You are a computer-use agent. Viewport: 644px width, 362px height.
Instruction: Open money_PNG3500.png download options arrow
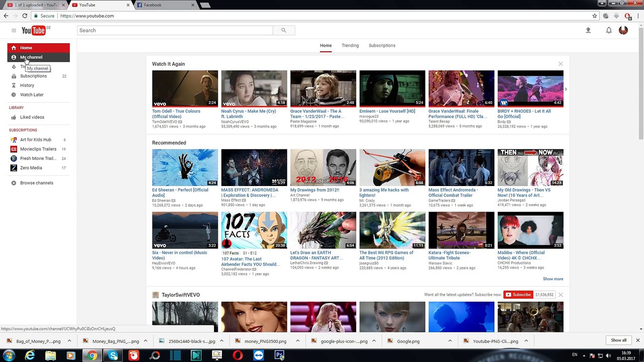(x=297, y=341)
